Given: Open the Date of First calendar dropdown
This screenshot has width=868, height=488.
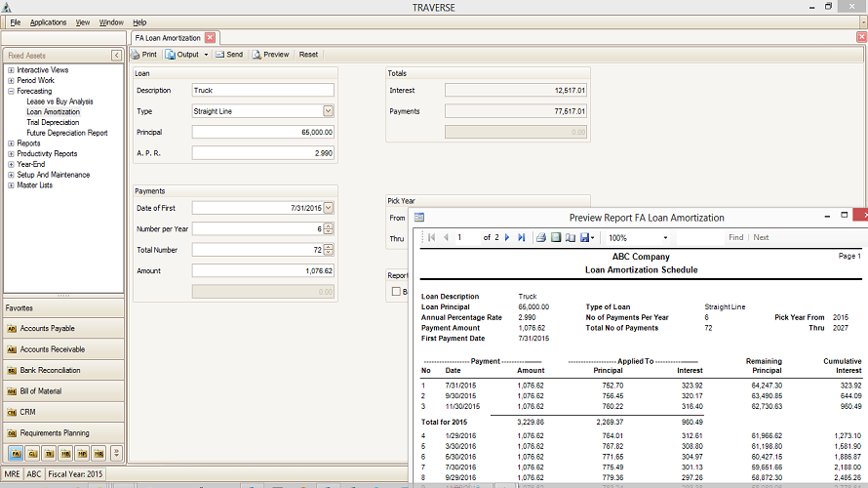Looking at the screenshot, I should point(328,208).
